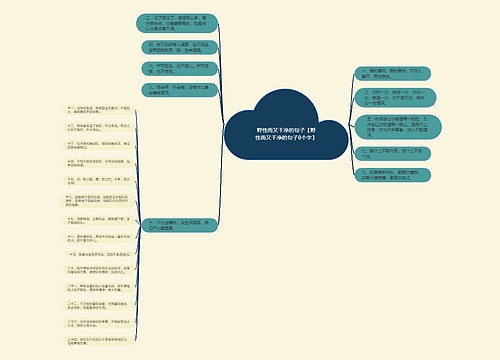
Task: Select the teal node numbered 四
Action: coord(180,47)
